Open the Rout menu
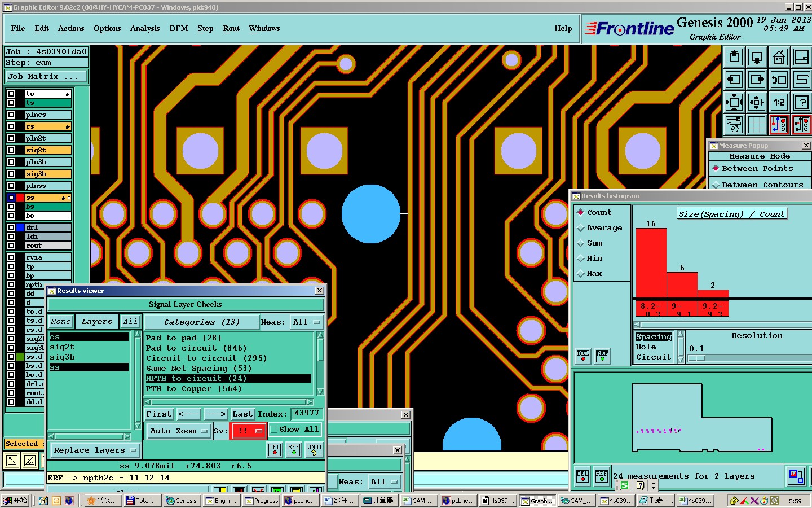Screen dimensions: 812x508 (x=231, y=28)
